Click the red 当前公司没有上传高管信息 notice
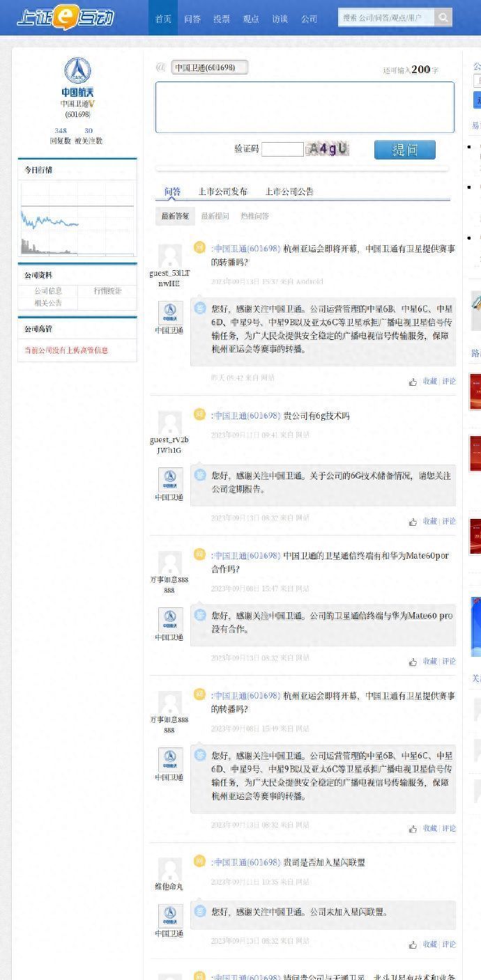 tap(66, 350)
